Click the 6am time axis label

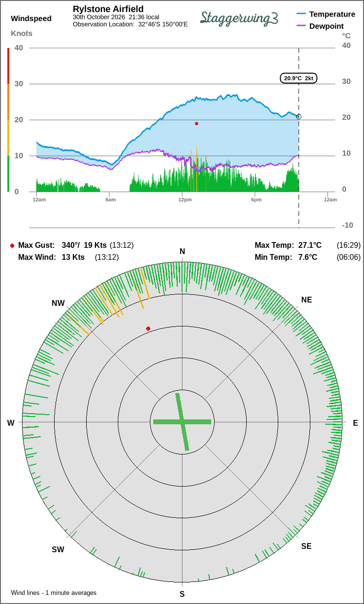click(111, 199)
